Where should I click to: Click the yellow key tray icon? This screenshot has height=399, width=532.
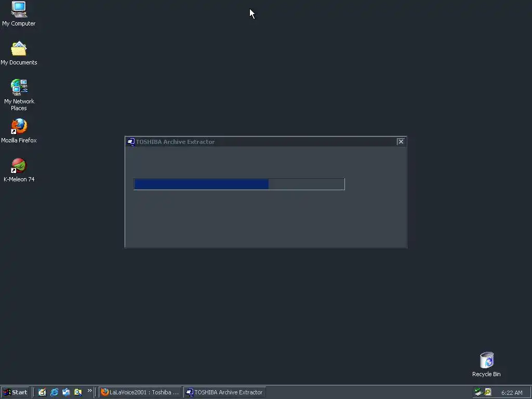pos(487,392)
